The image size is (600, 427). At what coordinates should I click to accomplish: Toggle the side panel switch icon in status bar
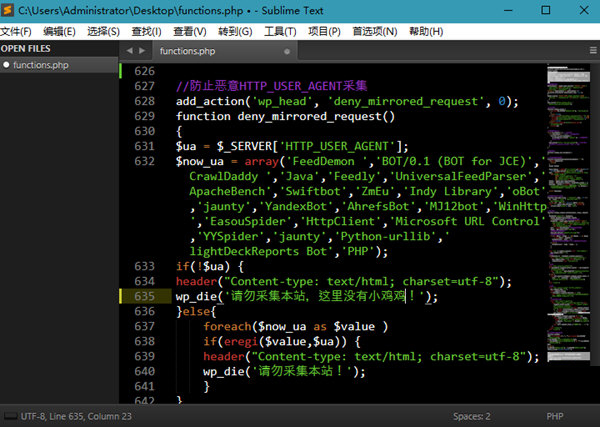10,416
